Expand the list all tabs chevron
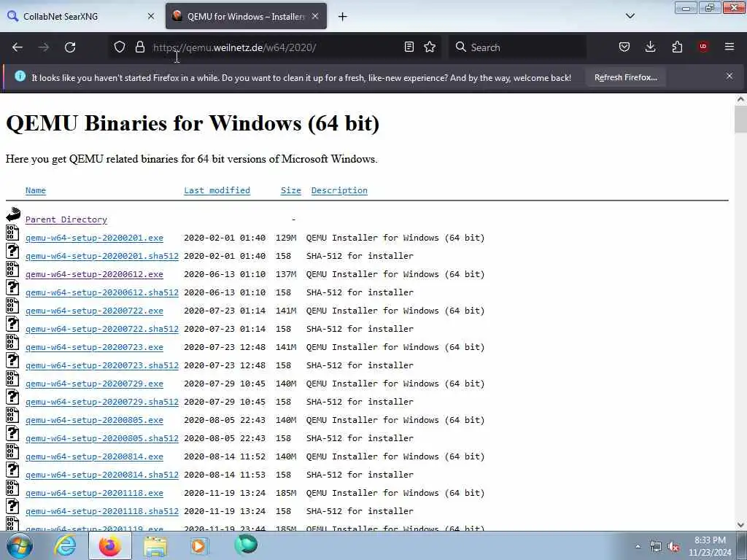Screen dimensions: 747x560 pos(630,16)
